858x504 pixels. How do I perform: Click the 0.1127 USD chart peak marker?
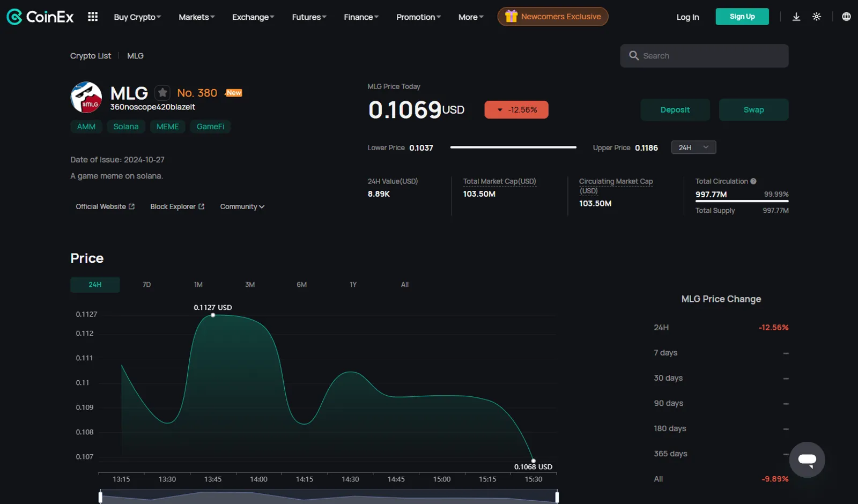213,315
